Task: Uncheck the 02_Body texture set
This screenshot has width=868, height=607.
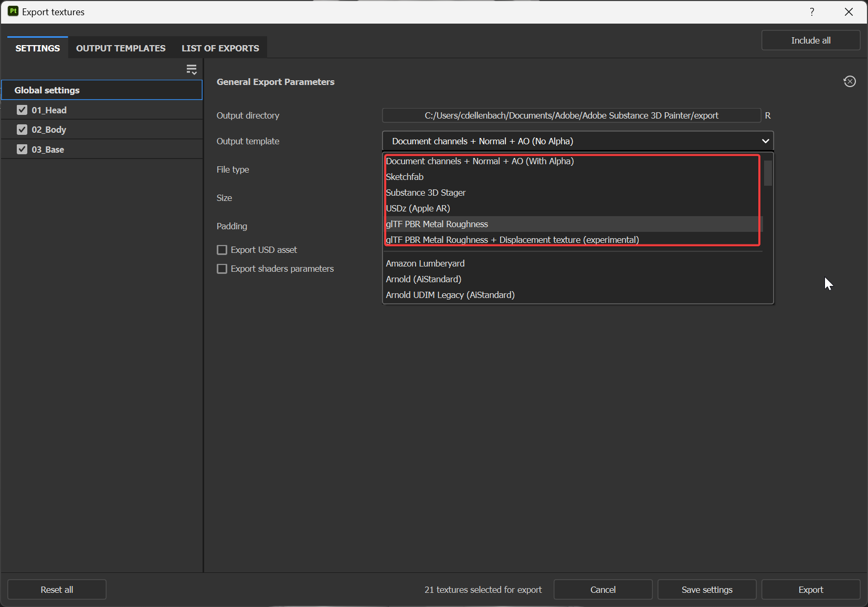Action: 22,129
